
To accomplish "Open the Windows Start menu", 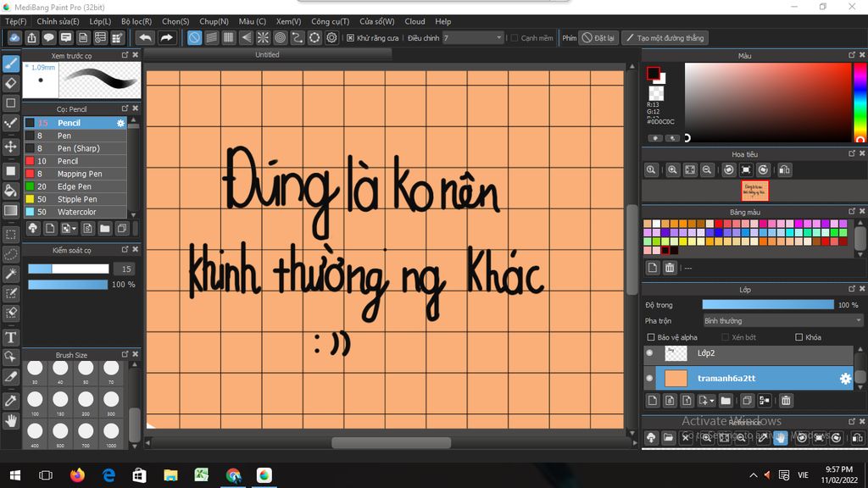I will (x=15, y=475).
